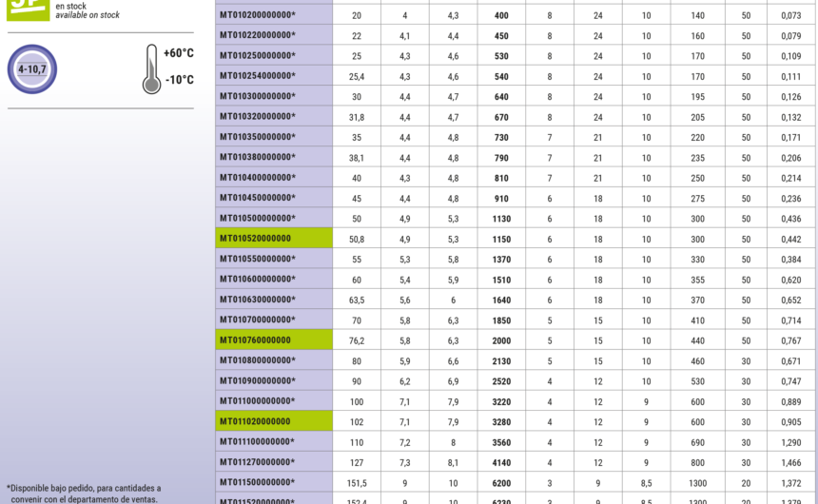Select the -10°C minimum temperature label

[179, 80]
